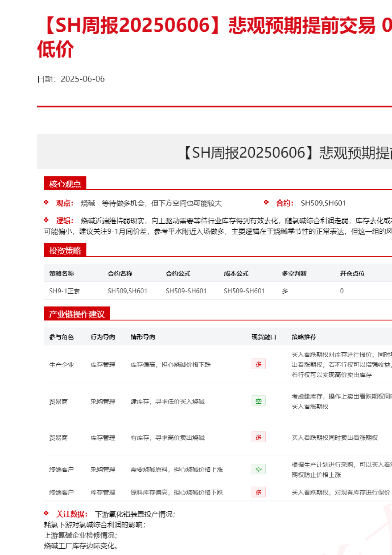Click the 开仓点位 column header
Screen dimensions: 392x555
pos(352,274)
